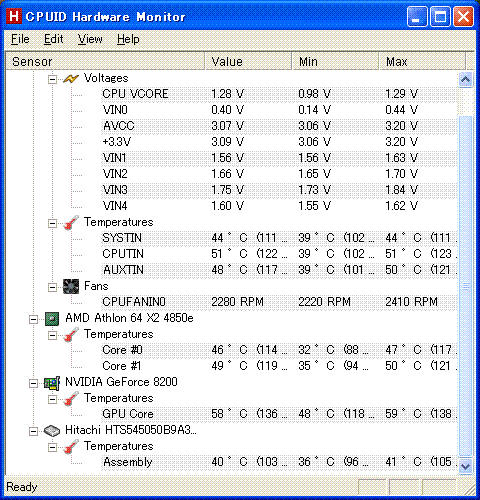Select the Core #0 temperature row
The width and height of the screenshot is (480, 500).
[279, 350]
